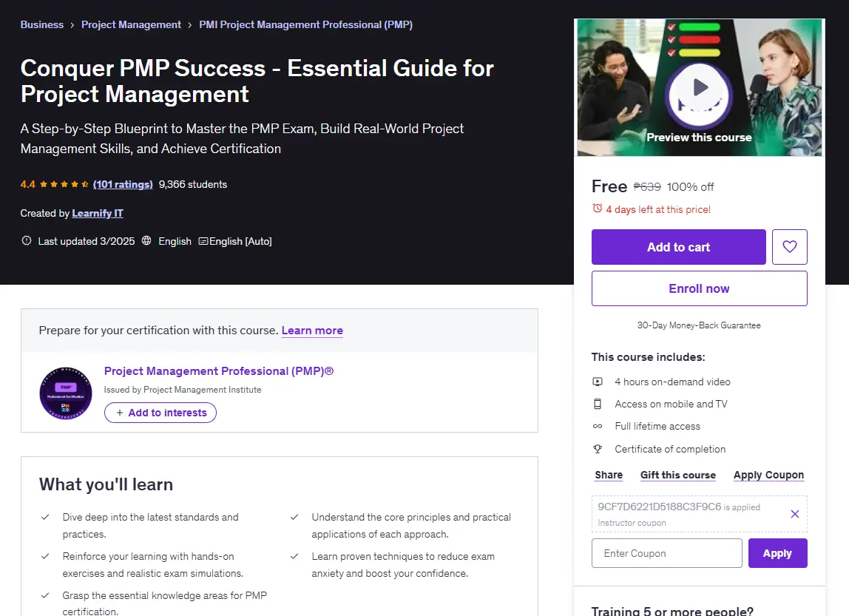The image size is (849, 616).
Task: Add course to wishlist with heart icon
Action: pos(789,247)
